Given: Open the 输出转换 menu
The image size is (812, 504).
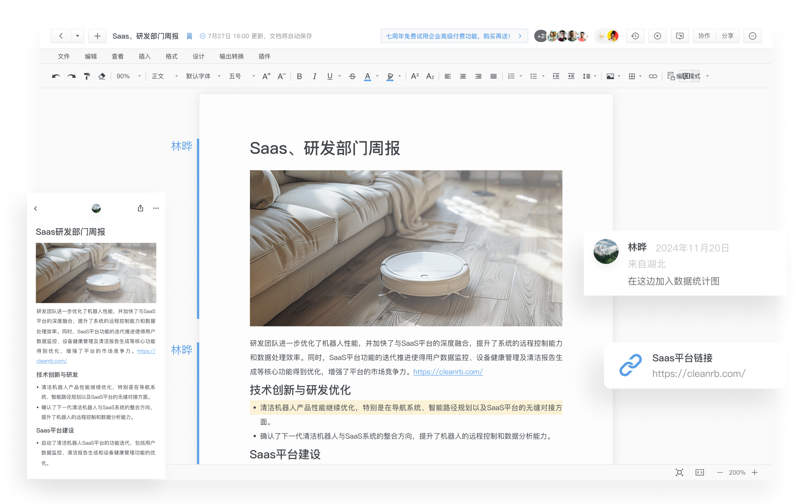Looking at the screenshot, I should click(232, 57).
